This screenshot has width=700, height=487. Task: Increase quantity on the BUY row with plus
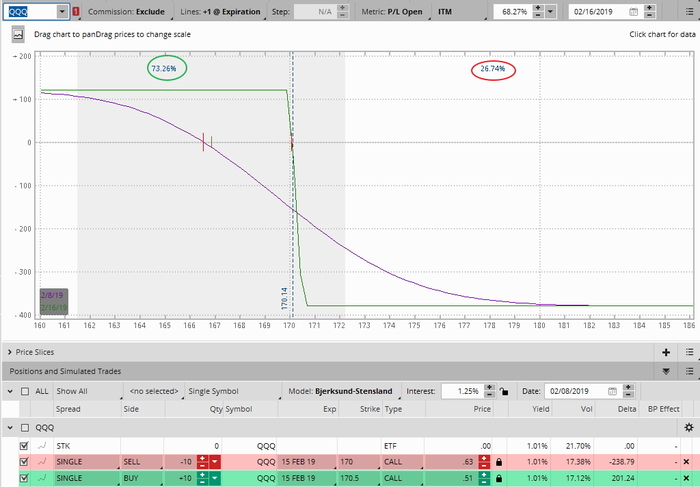pos(202,475)
